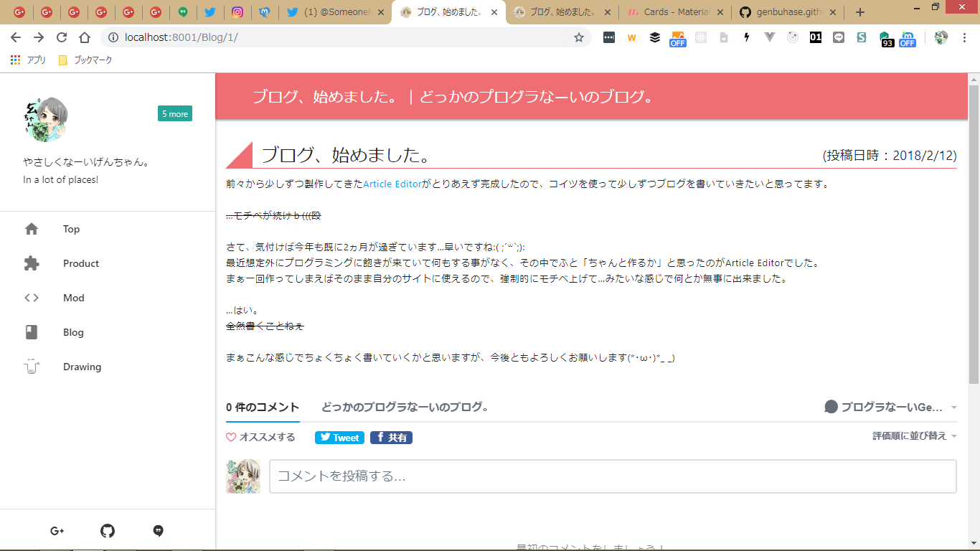Select the 0 件のコメント tab
The image size is (980, 551).
point(263,407)
